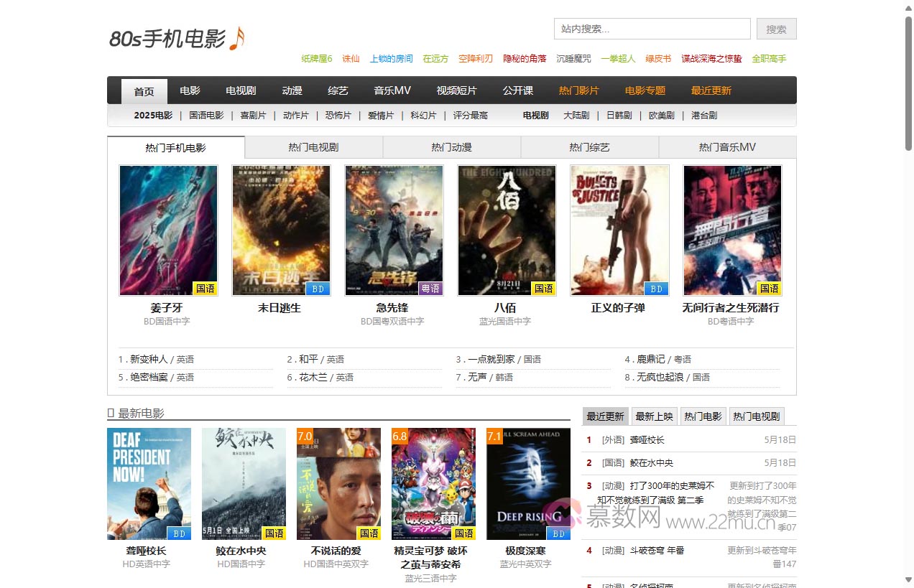
Task: Open the 姜子牙 movie poster
Action: (x=168, y=230)
